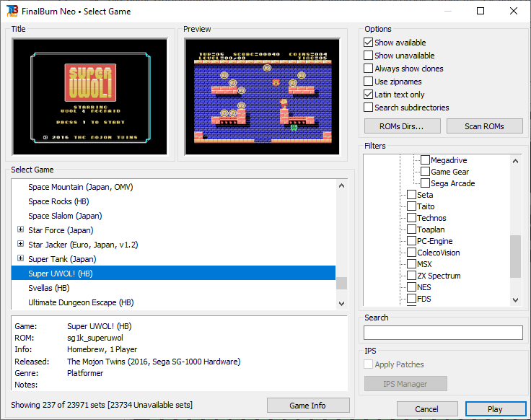531x420 pixels.
Task: Click game list scroll down arrow
Action: tap(341, 304)
